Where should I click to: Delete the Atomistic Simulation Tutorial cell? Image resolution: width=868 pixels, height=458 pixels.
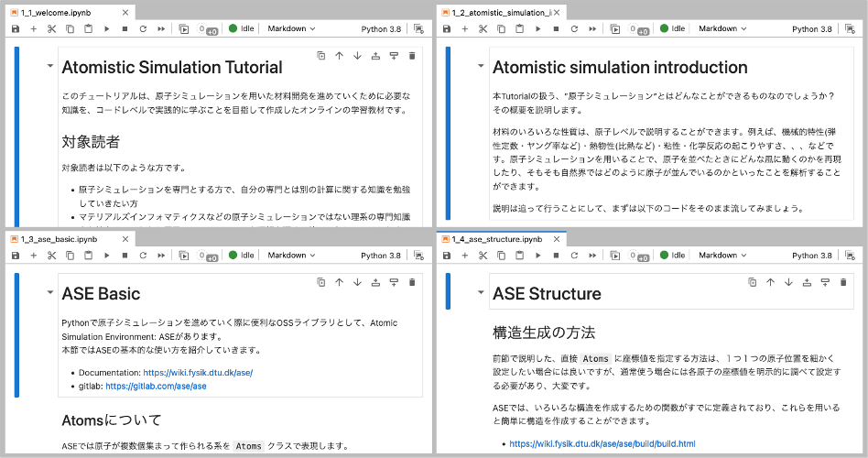coord(412,56)
